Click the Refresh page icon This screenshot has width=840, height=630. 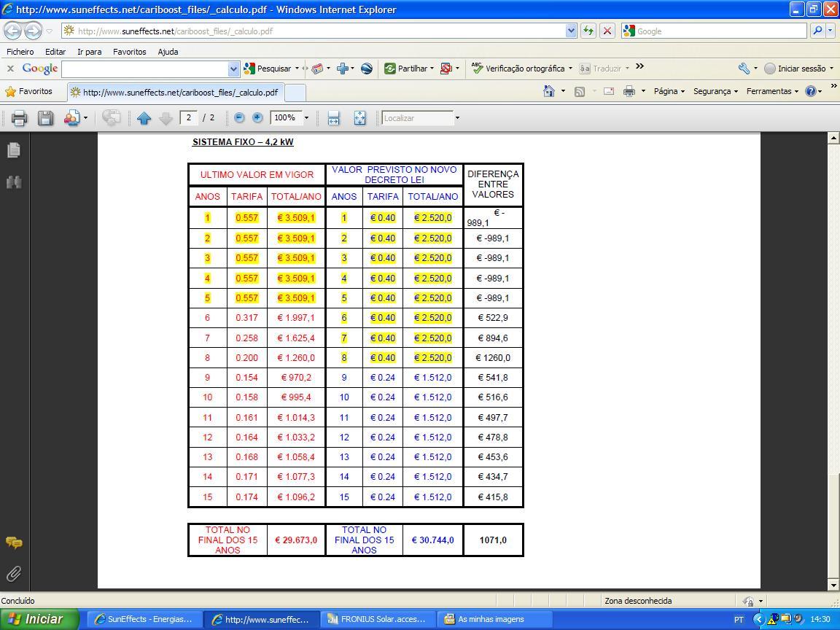(x=588, y=31)
